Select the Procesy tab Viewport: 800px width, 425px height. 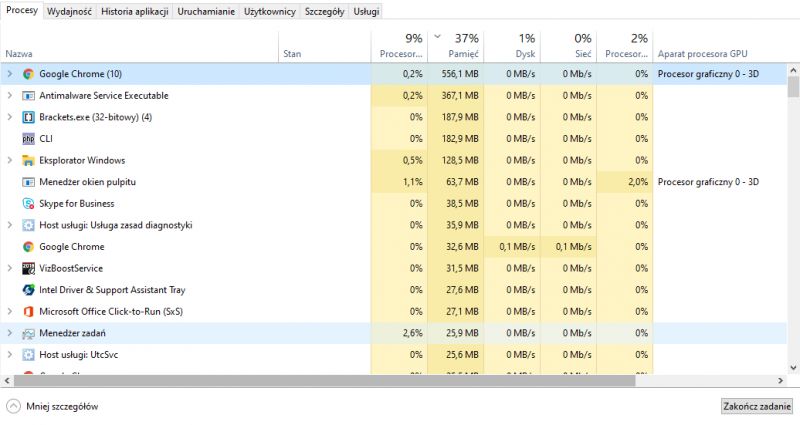coord(21,10)
